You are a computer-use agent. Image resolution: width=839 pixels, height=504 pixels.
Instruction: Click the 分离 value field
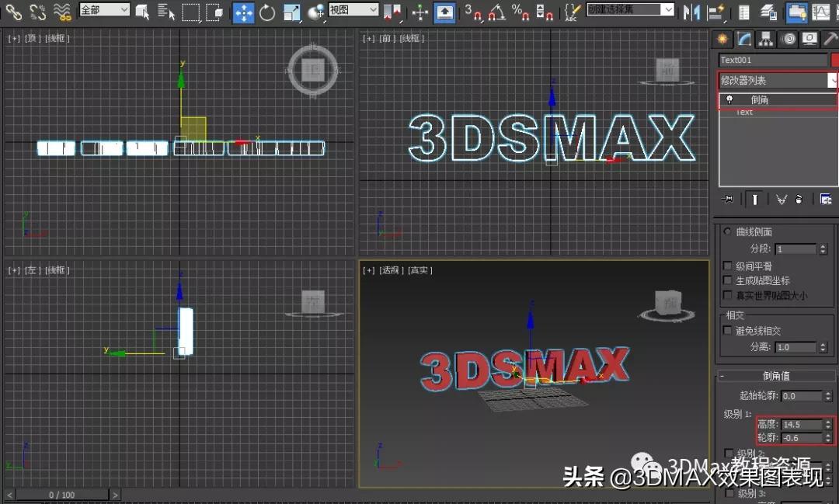tap(796, 347)
